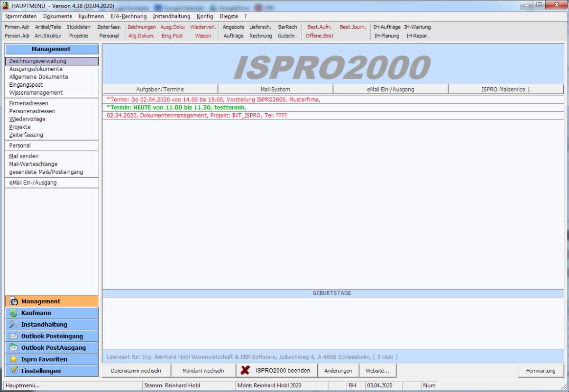
Task: Open Eingangspost in the sidebar list
Action: tap(26, 84)
